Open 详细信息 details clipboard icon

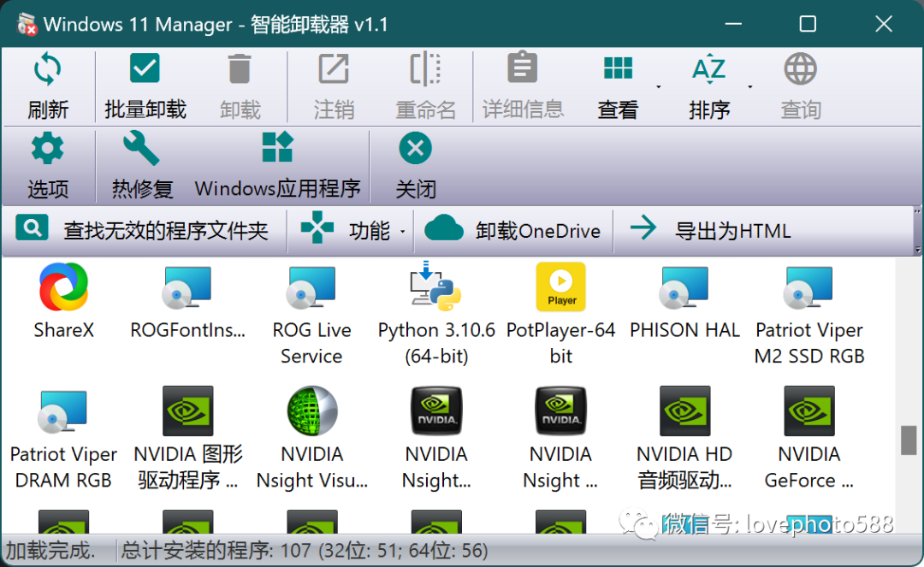[x=522, y=68]
